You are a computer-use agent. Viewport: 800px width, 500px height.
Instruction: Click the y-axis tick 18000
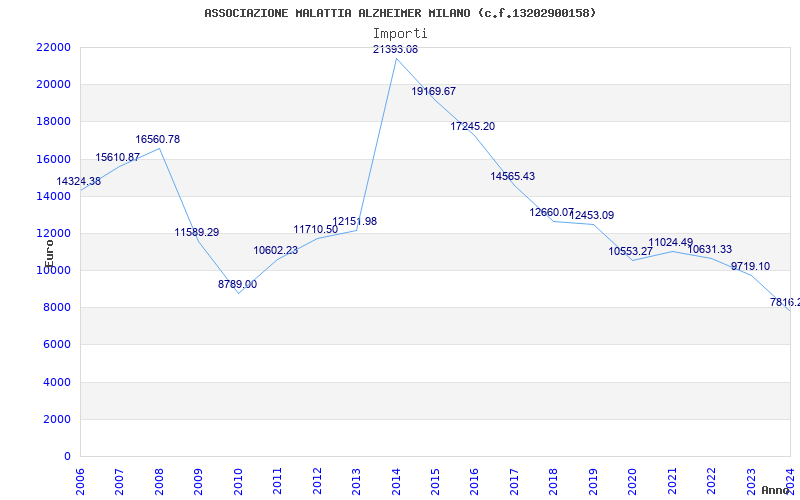53,122
